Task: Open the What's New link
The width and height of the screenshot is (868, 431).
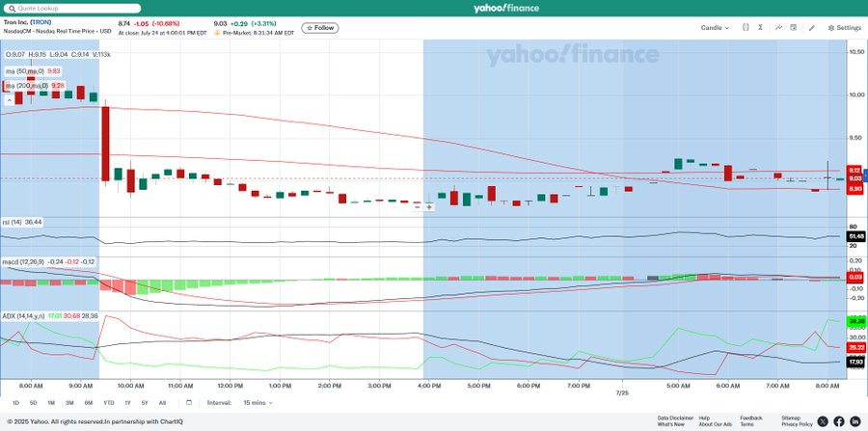Action: [670, 424]
